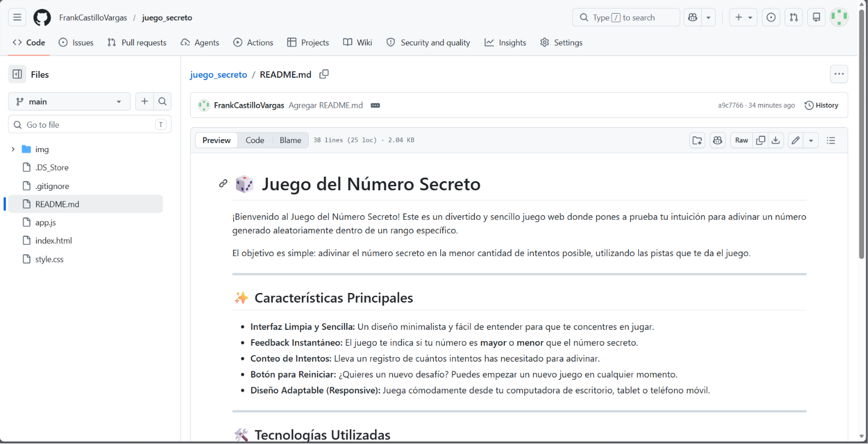This screenshot has width=868, height=444.
Task: Open the Actions tab
Action: (x=253, y=43)
